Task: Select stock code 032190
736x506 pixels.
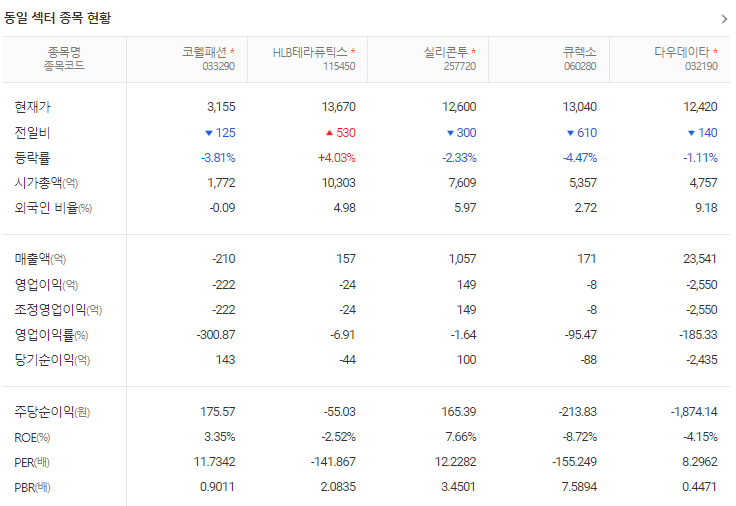Action: point(701,66)
